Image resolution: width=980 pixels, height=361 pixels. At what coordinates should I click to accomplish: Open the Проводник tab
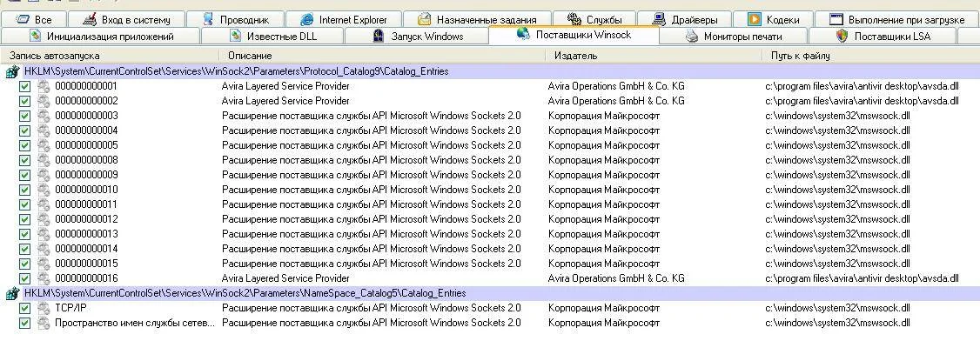tap(236, 19)
